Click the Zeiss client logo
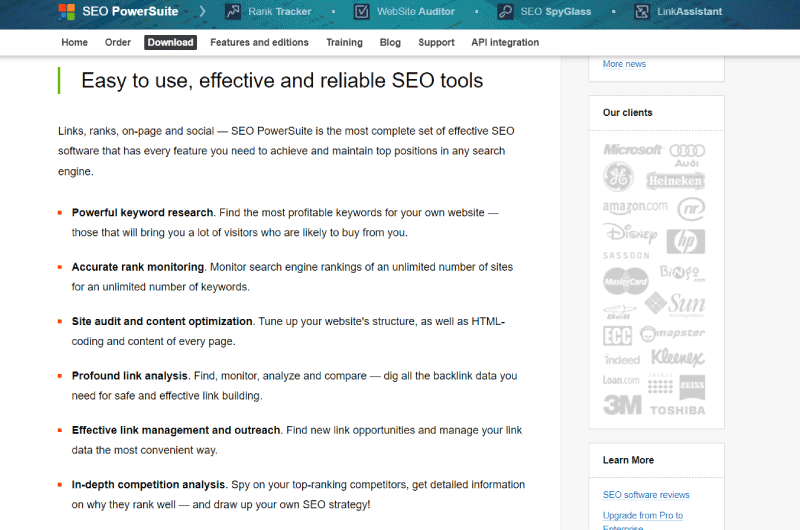The height and width of the screenshot is (530, 800). [692, 387]
